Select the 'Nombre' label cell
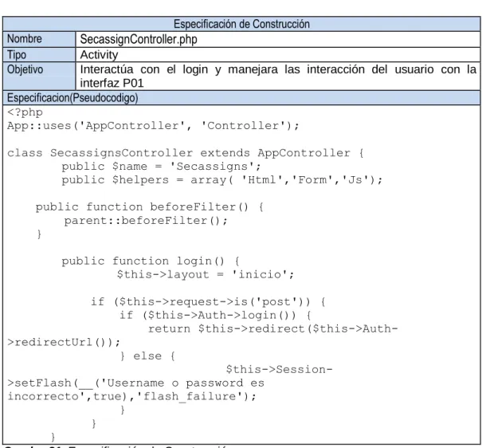This screenshot has width=482, height=448. click(x=39, y=39)
